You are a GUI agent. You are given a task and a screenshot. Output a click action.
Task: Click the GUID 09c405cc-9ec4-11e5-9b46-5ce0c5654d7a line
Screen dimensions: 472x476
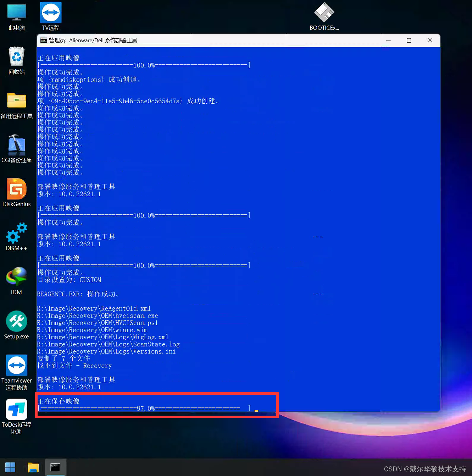[x=128, y=101]
